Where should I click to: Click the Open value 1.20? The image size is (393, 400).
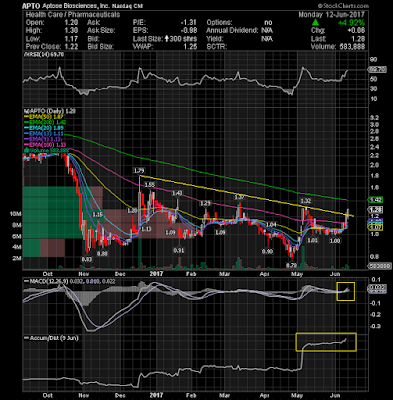point(72,23)
